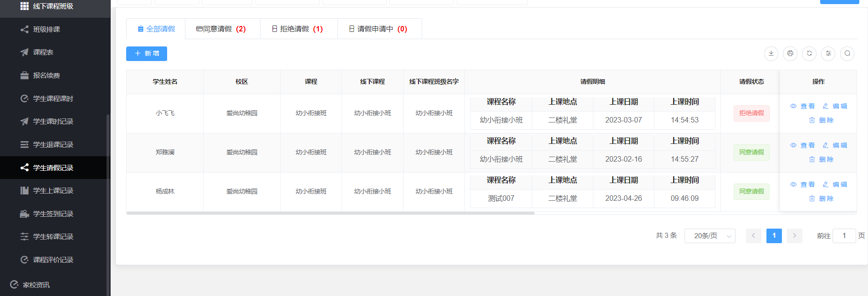Open the 20条/页 page size dropdown
Screen dimensions: 868x296
710,236
